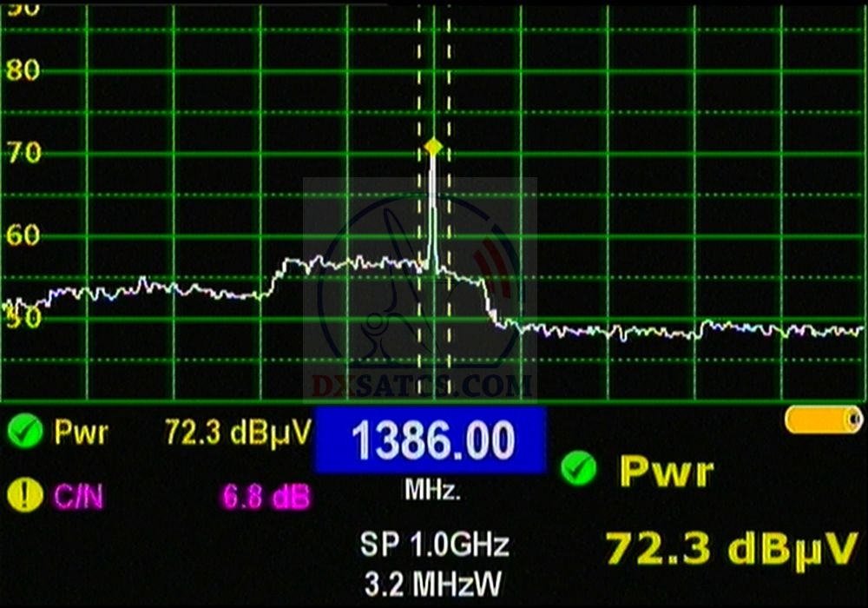Click the small 72.3 dBµV reading

(237, 433)
